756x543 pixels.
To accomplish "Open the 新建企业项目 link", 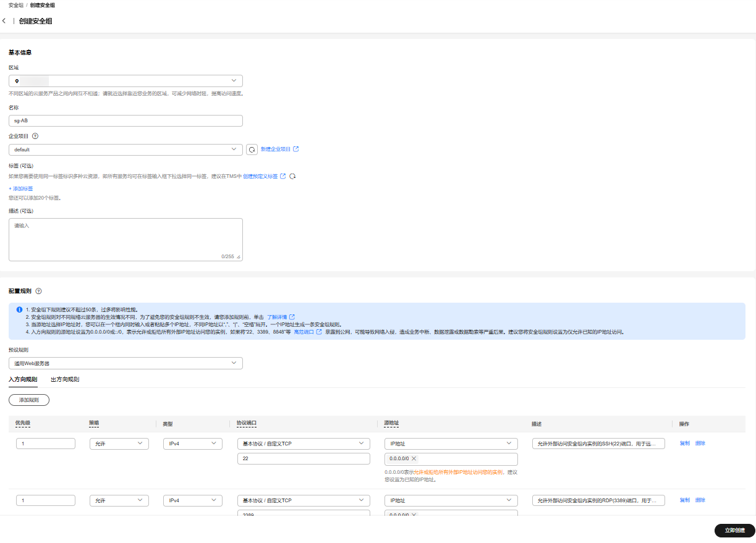I will pos(275,149).
